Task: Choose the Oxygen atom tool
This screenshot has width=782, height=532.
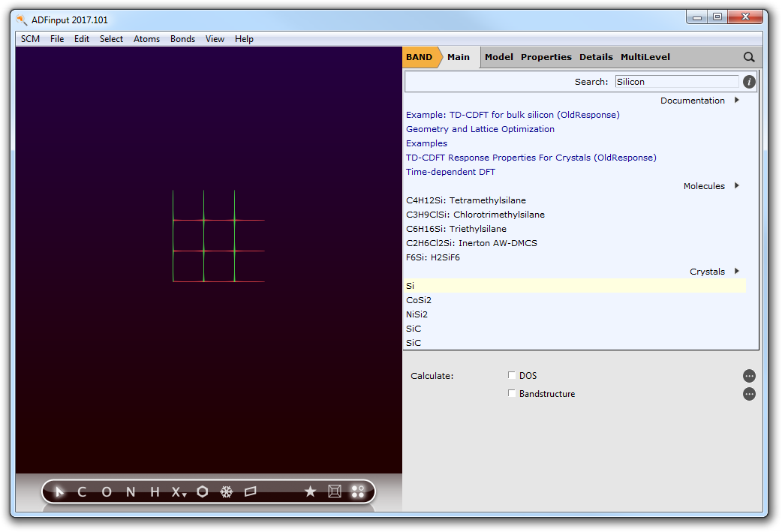Action: click(x=107, y=492)
